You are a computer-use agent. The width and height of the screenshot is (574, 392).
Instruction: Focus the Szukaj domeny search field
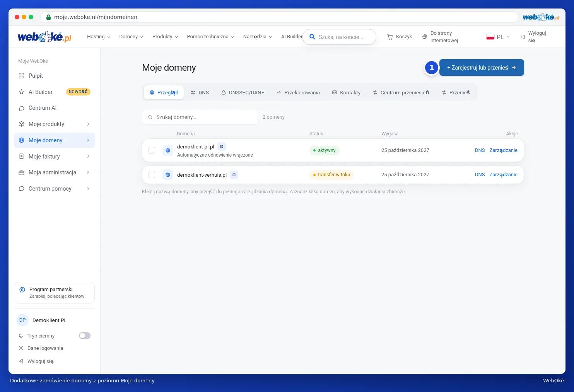click(200, 117)
